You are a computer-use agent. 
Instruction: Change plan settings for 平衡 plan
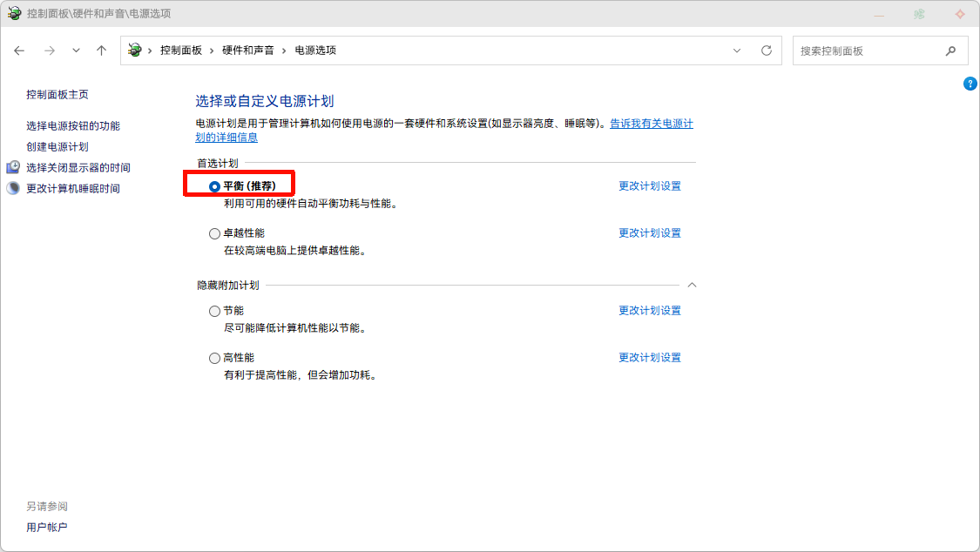click(650, 186)
